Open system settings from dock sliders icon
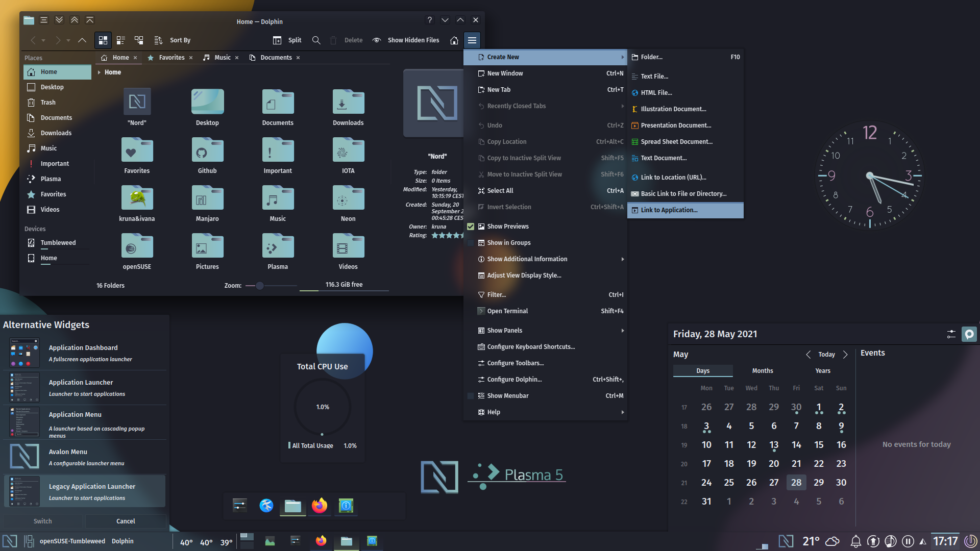The width and height of the screenshot is (980, 551). click(x=239, y=506)
